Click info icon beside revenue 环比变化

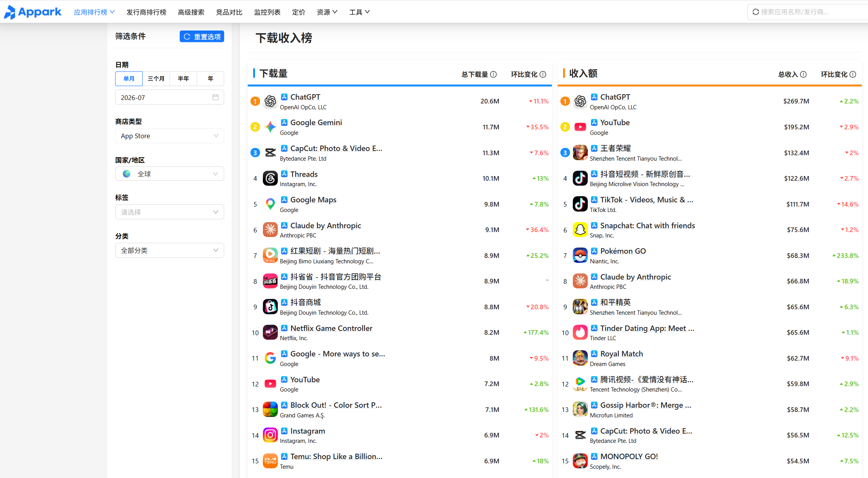point(853,75)
